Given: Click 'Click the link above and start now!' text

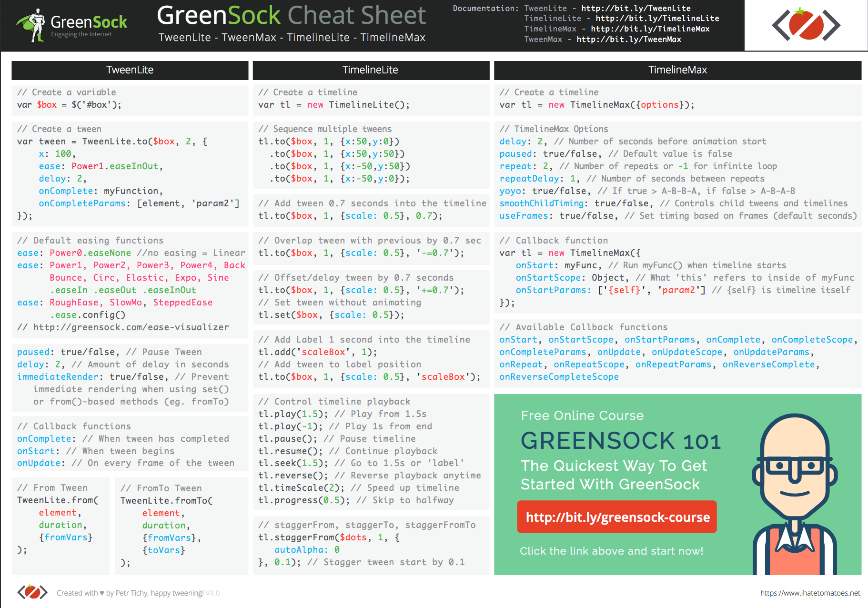Looking at the screenshot, I should (611, 551).
